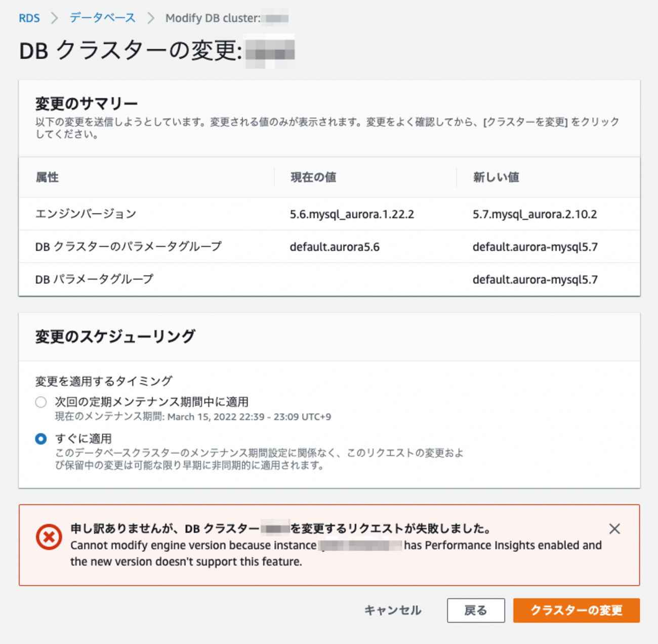Image resolution: width=658 pixels, height=644 pixels.
Task: Submit with the orange クラスターの変更 button
Action: (x=576, y=611)
